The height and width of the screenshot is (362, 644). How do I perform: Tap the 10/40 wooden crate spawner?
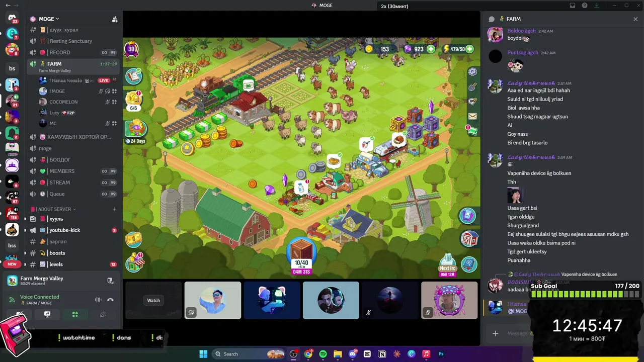(x=301, y=256)
